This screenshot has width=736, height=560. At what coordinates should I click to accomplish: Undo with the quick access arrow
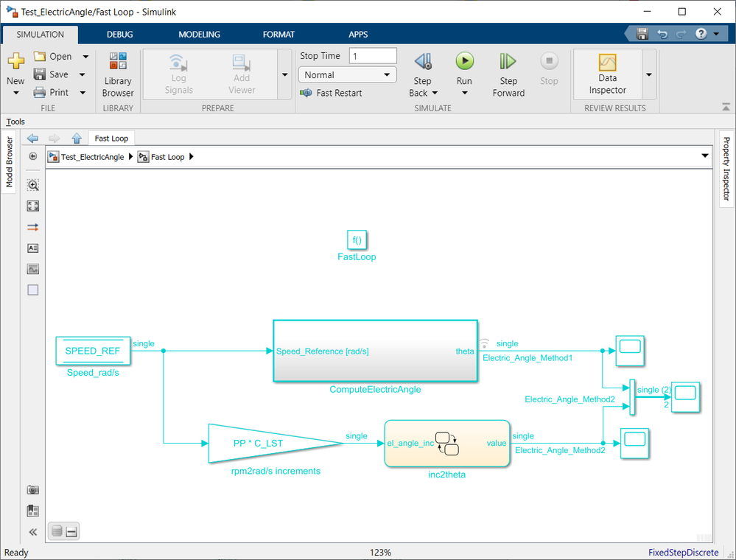point(662,34)
